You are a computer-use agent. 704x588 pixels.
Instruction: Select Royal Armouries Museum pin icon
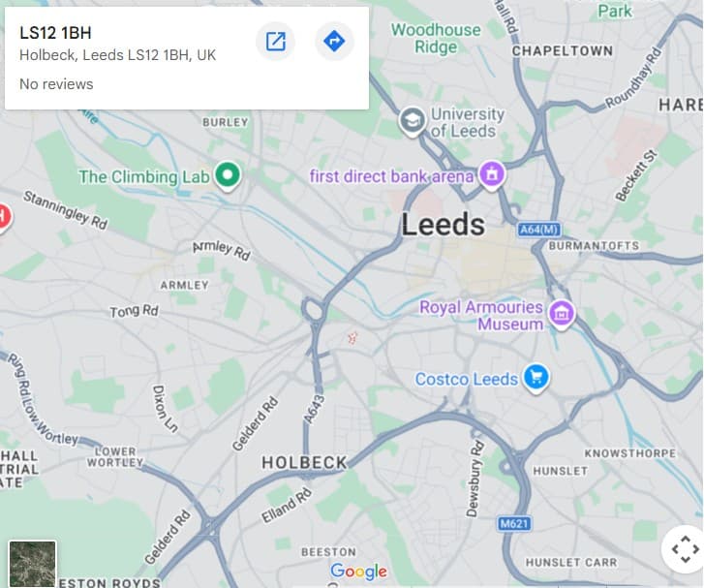(x=561, y=313)
